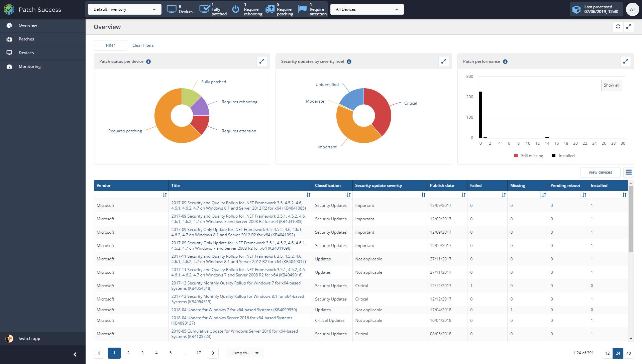The image size is (642, 364).
Task: Toggle the Installed legend swatch
Action: (x=554, y=155)
